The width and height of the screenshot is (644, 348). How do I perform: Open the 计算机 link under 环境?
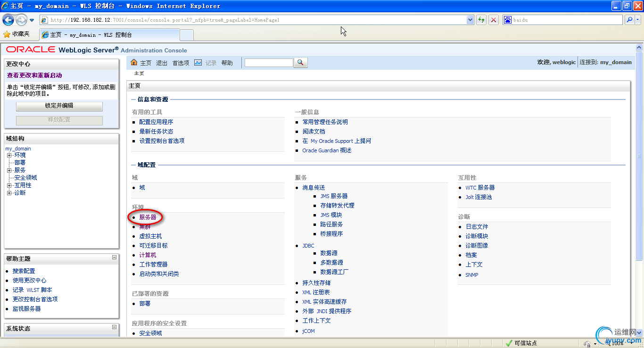[148, 255]
